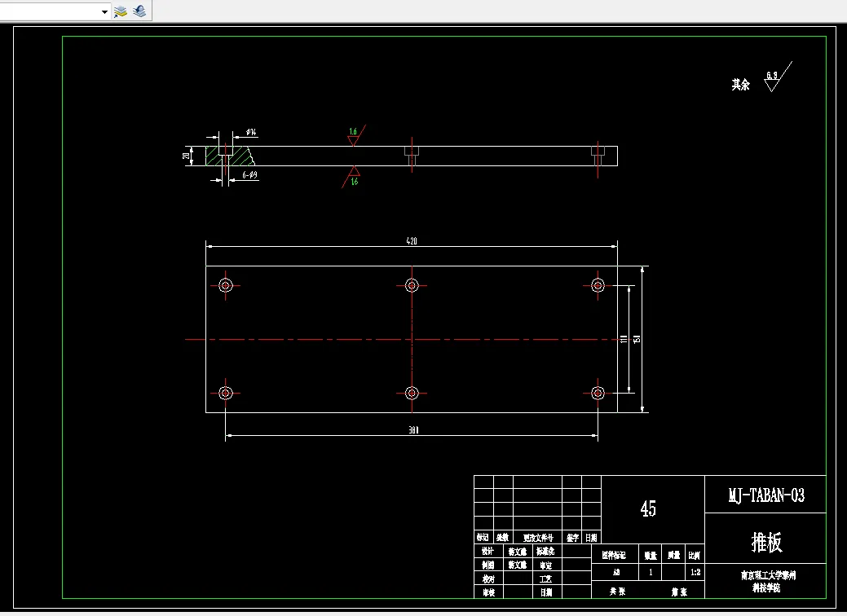
Task: Select the material text 45 in title block
Action: (648, 508)
